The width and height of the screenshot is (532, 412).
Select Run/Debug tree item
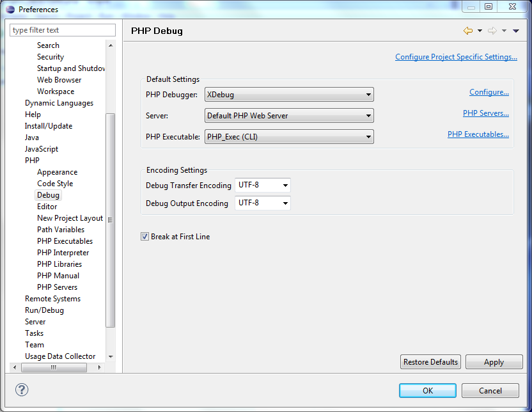pyautogui.click(x=45, y=310)
